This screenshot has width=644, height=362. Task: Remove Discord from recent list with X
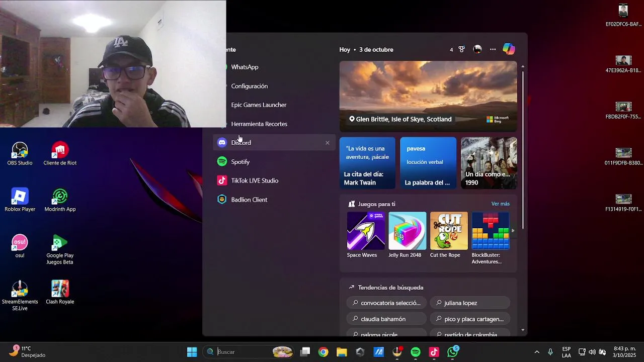coord(328,143)
